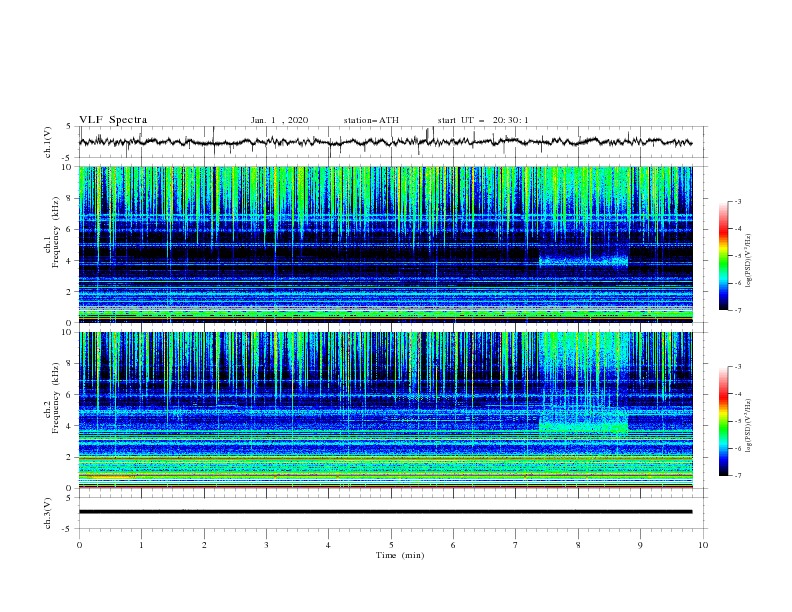The width and height of the screenshot is (792, 612).
Task: Click the ch.1 voltage waveform trace
Action: (x=385, y=142)
